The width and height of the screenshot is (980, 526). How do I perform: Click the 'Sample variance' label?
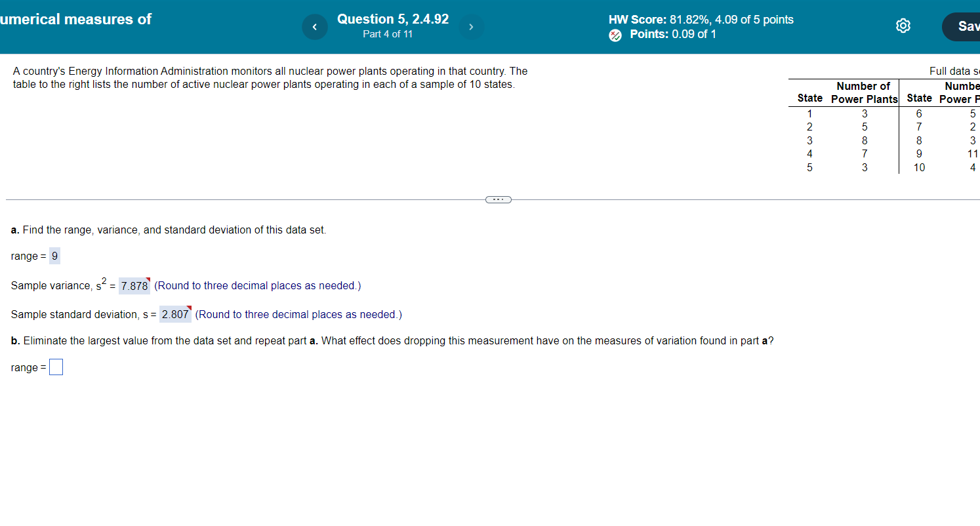tap(60, 285)
